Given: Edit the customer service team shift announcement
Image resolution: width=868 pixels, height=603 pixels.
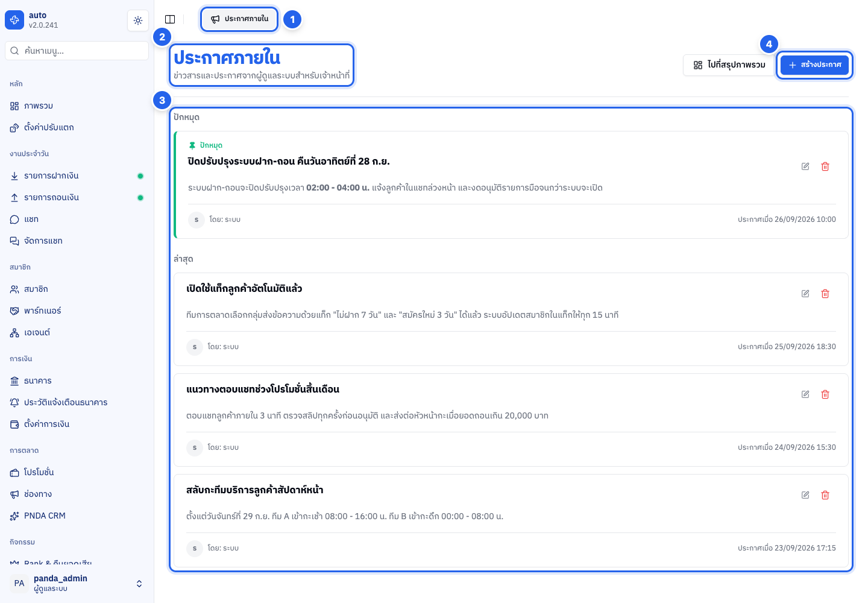Looking at the screenshot, I should click(805, 495).
